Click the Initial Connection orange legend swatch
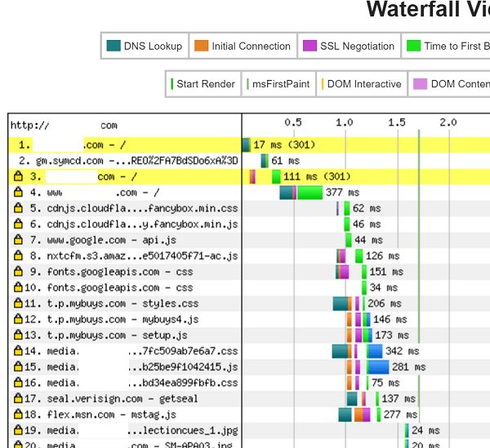Image resolution: width=490 pixels, height=448 pixels. [201, 46]
